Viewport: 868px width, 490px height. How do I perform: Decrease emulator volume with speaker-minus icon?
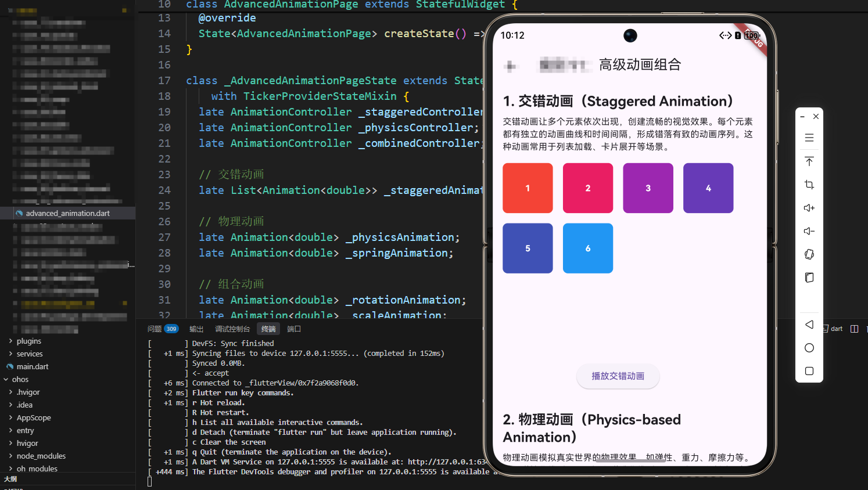[809, 231]
